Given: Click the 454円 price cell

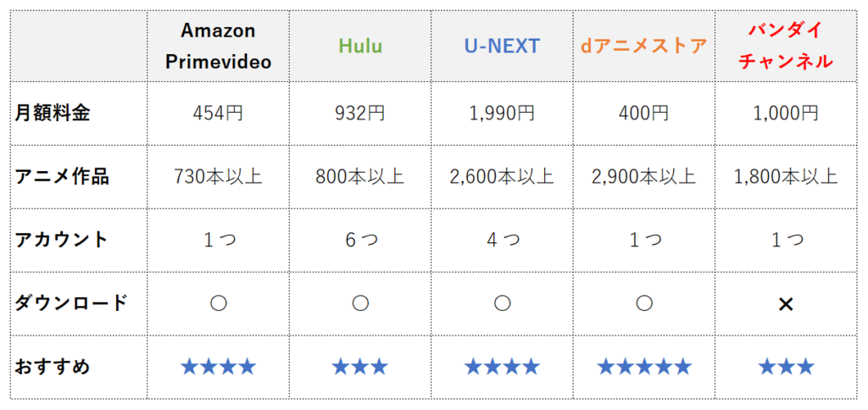Looking at the screenshot, I should (x=218, y=114).
